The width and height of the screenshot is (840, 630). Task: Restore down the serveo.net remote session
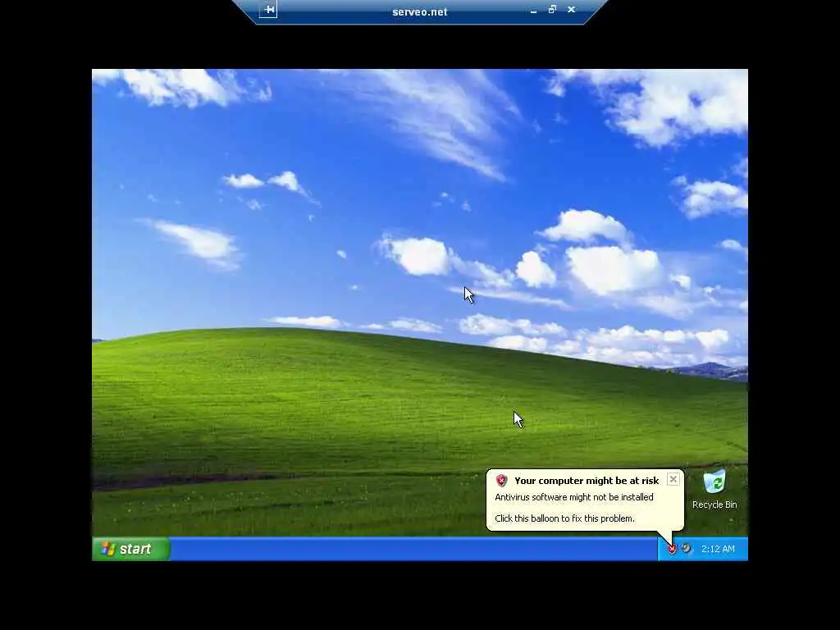coord(552,10)
